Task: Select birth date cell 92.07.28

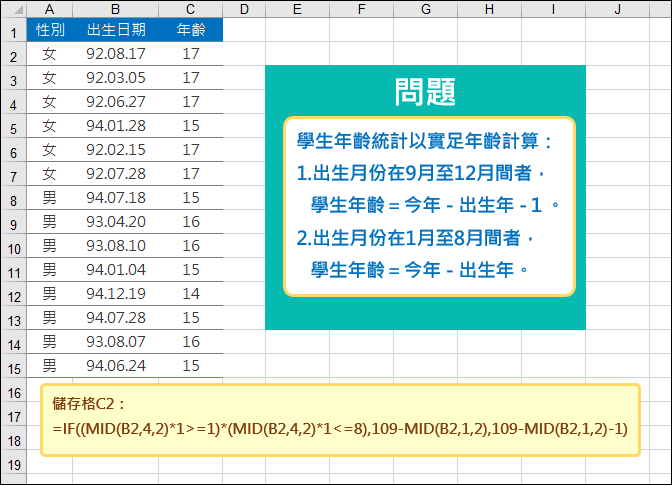Action: point(115,174)
